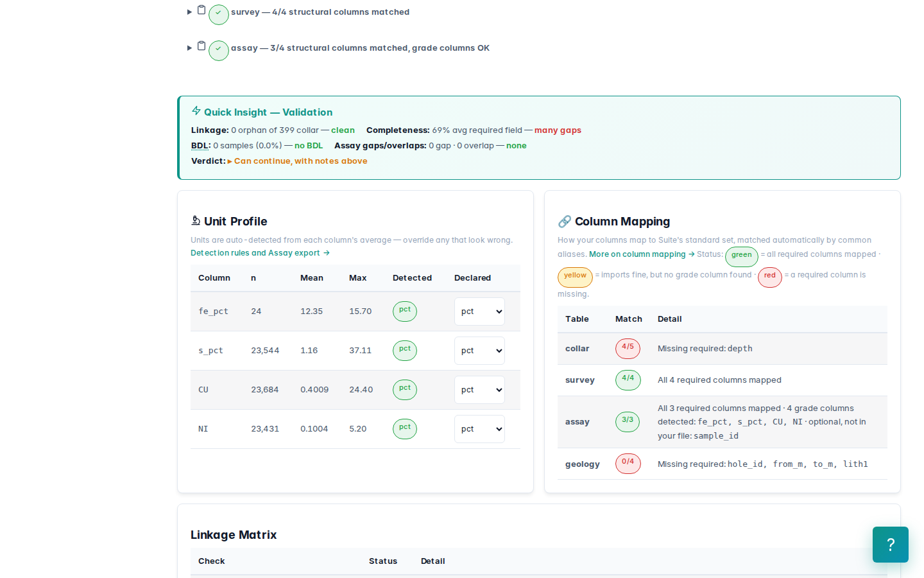Open More on column mapping link
This screenshot has height=578, width=924.
(642, 254)
